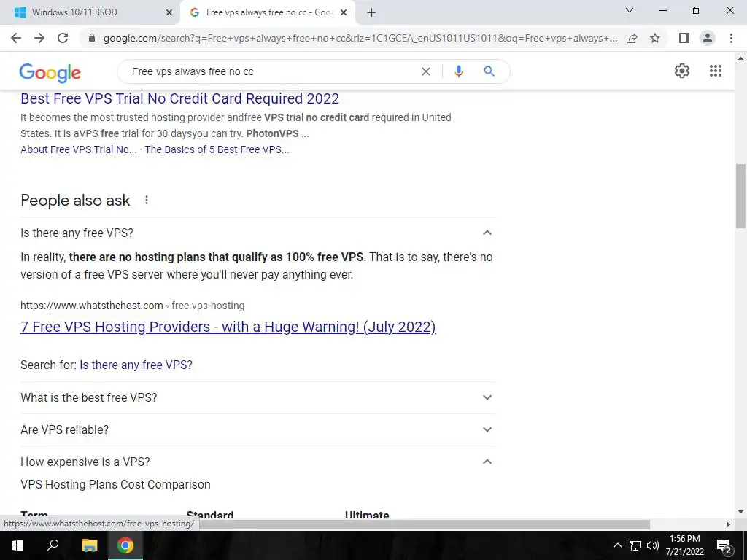Screen dimensions: 747x560
Task: Open Google apps grid
Action: (x=715, y=71)
